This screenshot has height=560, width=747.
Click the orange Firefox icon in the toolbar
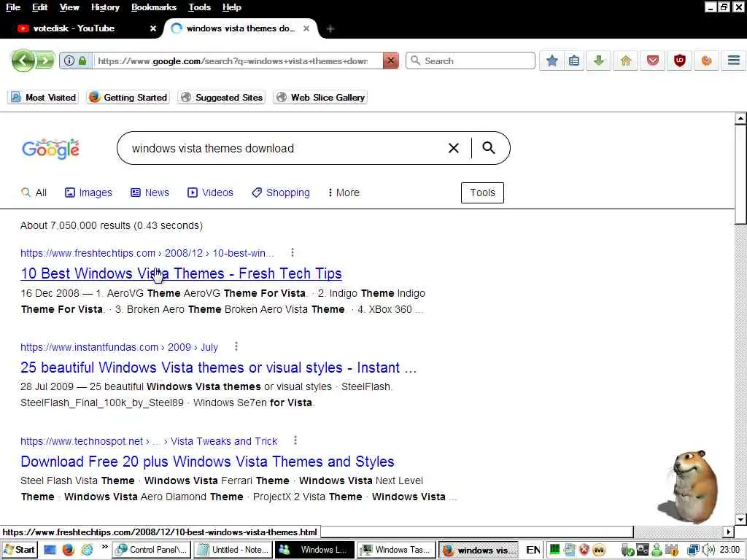[x=706, y=61]
